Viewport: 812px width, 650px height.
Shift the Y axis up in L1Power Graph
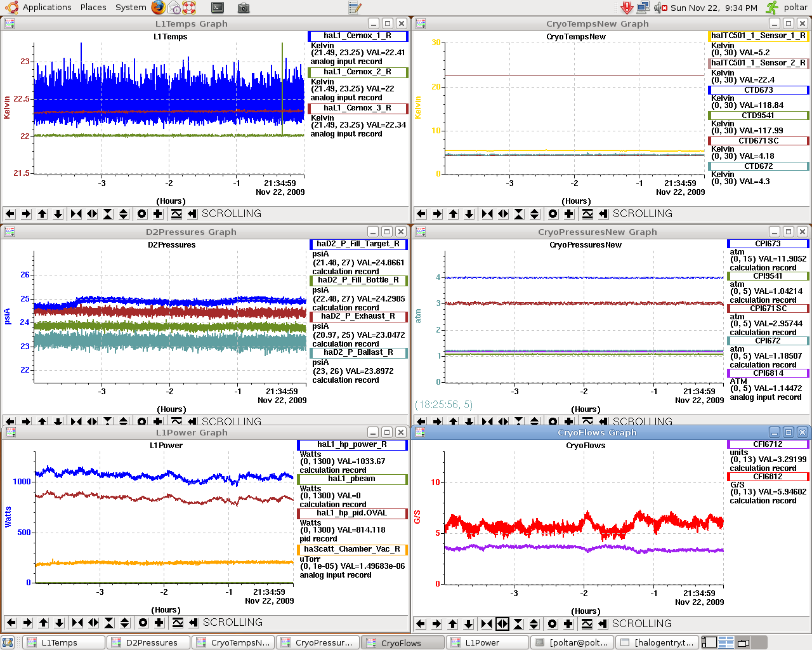tap(43, 623)
